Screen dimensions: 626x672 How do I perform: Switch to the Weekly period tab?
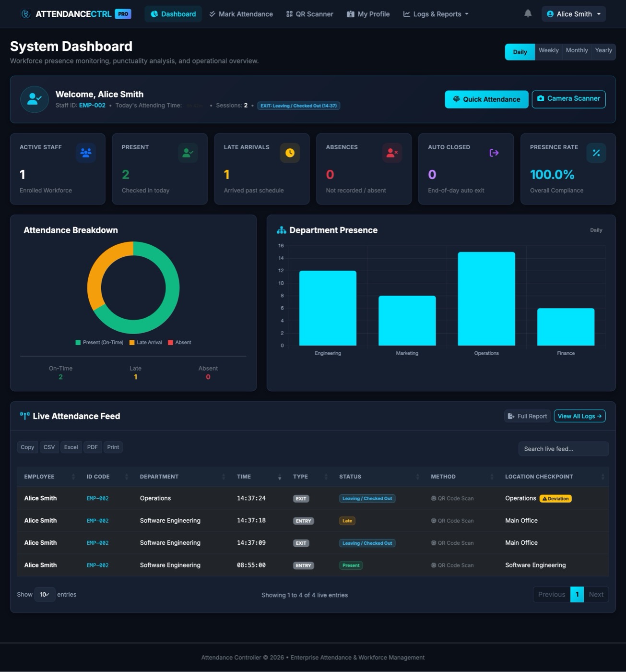click(548, 50)
